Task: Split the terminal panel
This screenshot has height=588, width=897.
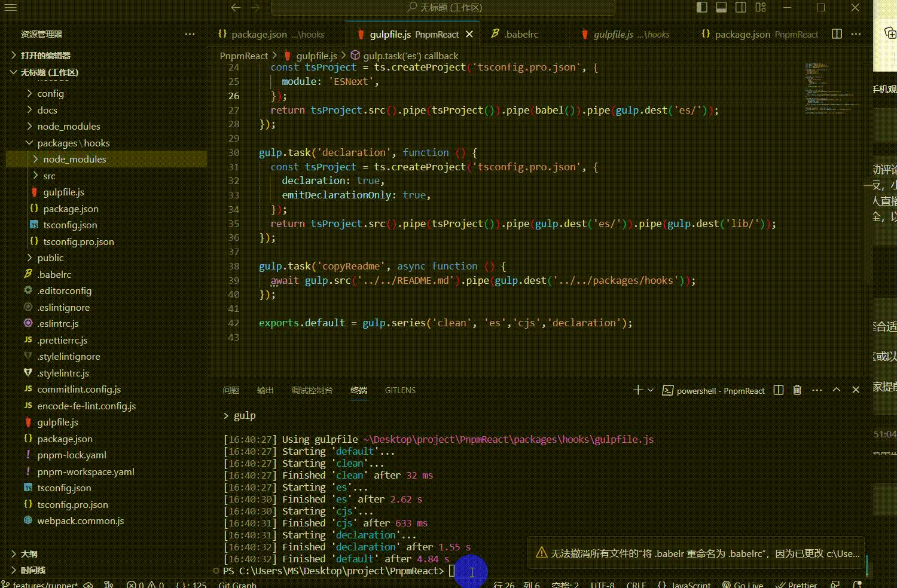Action: [x=779, y=390]
